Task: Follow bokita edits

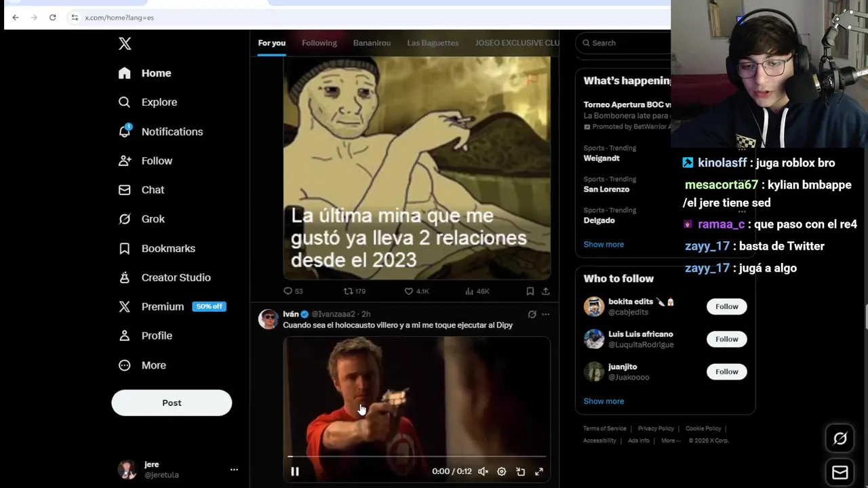Action: point(726,306)
